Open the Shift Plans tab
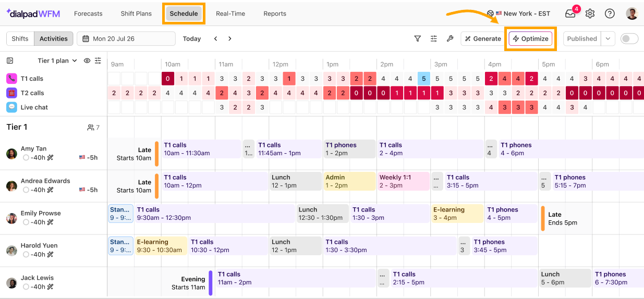Viewport: 644px width, 299px height. 136,14
